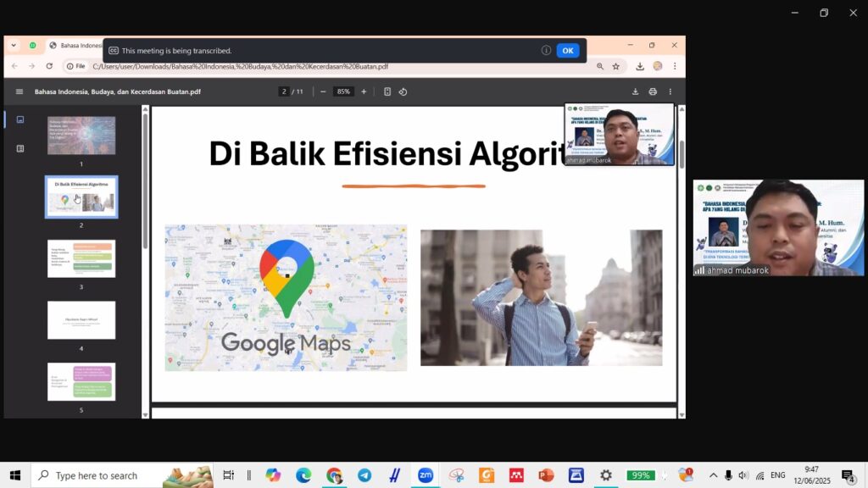Go forward in the browser

coord(31,66)
